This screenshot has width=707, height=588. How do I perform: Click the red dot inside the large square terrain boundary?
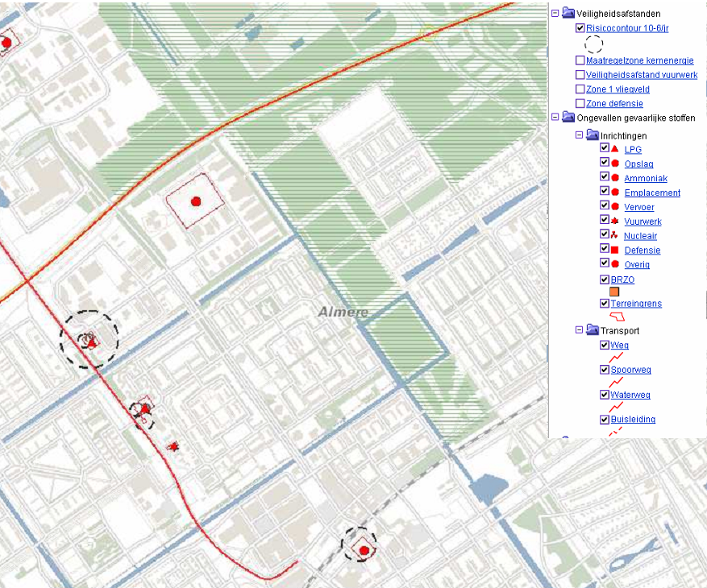coord(196,201)
